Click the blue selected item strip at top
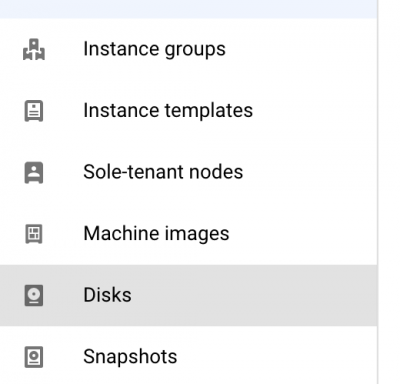 click(188, 9)
